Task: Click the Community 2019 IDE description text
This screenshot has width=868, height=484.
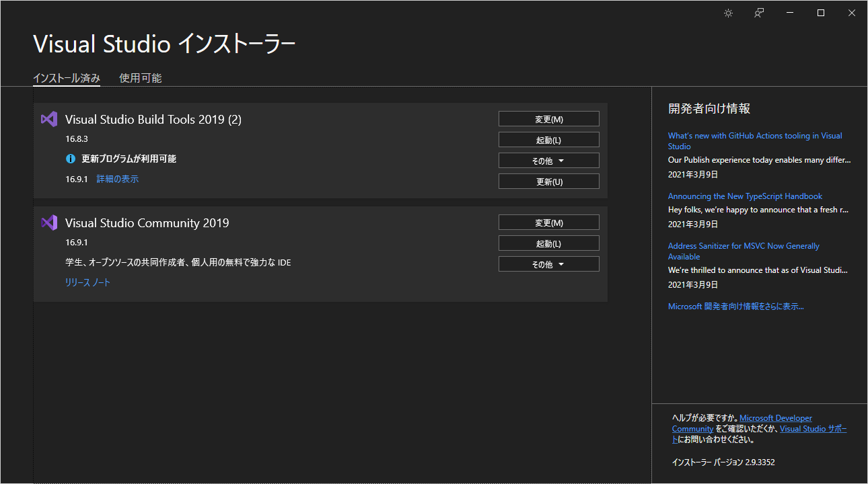Action: tap(178, 263)
